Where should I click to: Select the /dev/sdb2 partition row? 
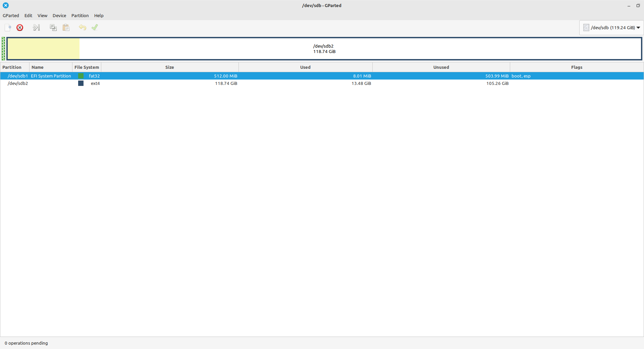322,83
